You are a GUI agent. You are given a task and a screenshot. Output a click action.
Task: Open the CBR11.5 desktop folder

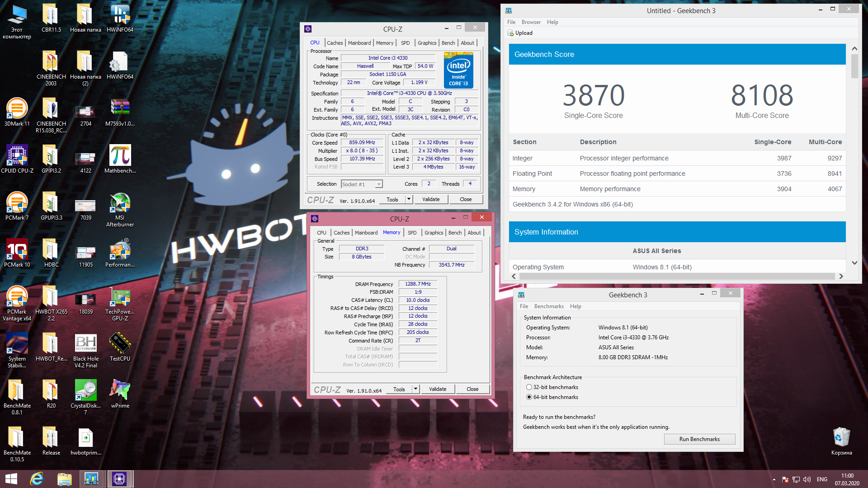coord(51,19)
